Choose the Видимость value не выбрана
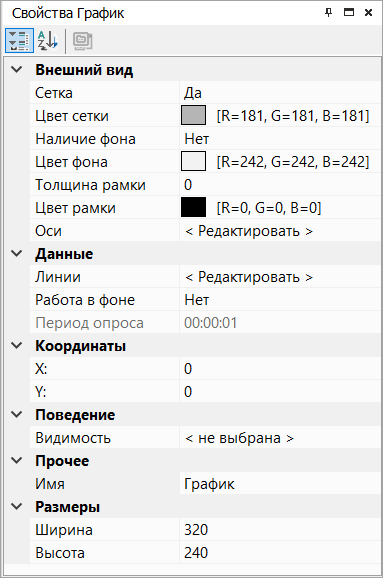The width and height of the screenshot is (383, 578). [x=239, y=438]
